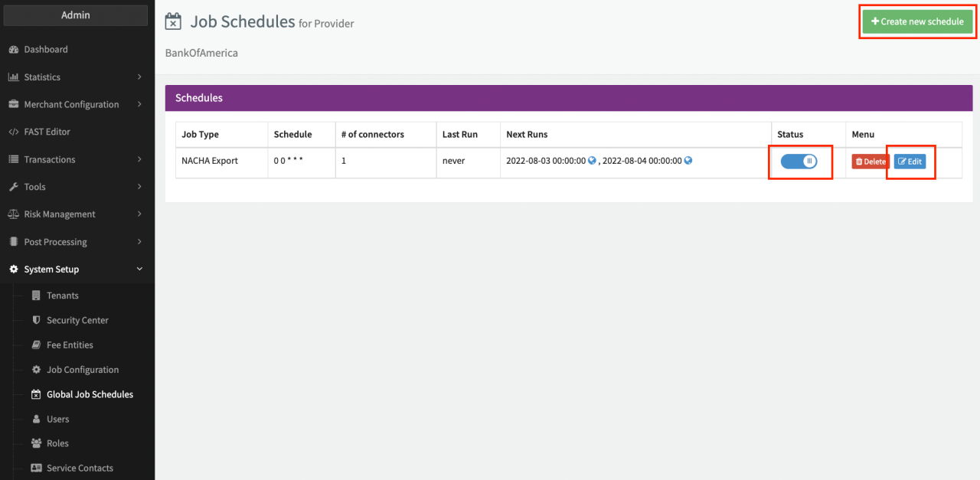Open the Fee Entities page
The image size is (980, 480).
tap(70, 345)
